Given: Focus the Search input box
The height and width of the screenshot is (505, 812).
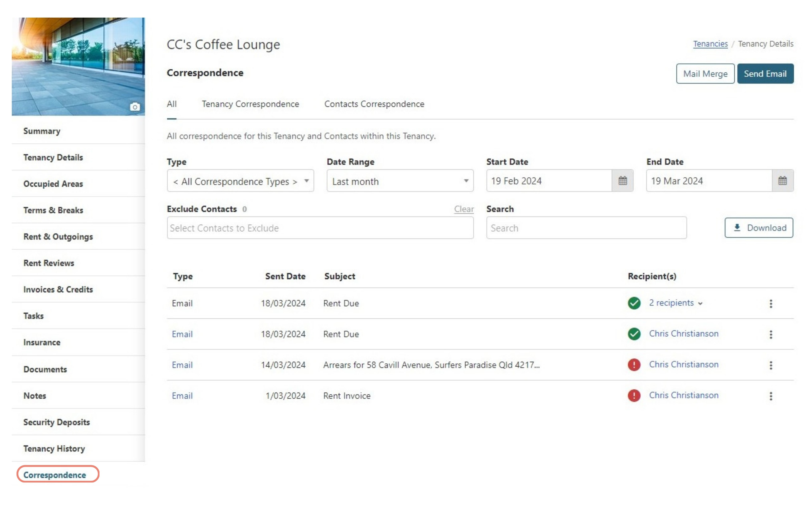Looking at the screenshot, I should click(x=587, y=228).
